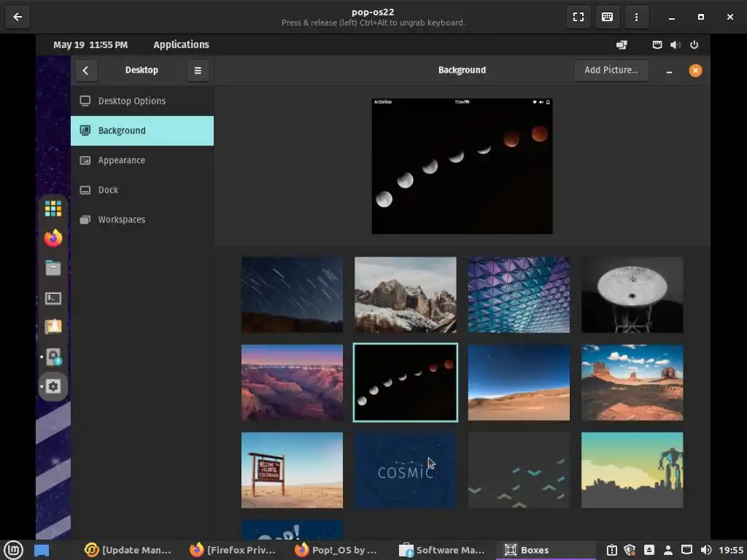Click the host update shield tray icon
747x560 pixels.
(x=630, y=550)
